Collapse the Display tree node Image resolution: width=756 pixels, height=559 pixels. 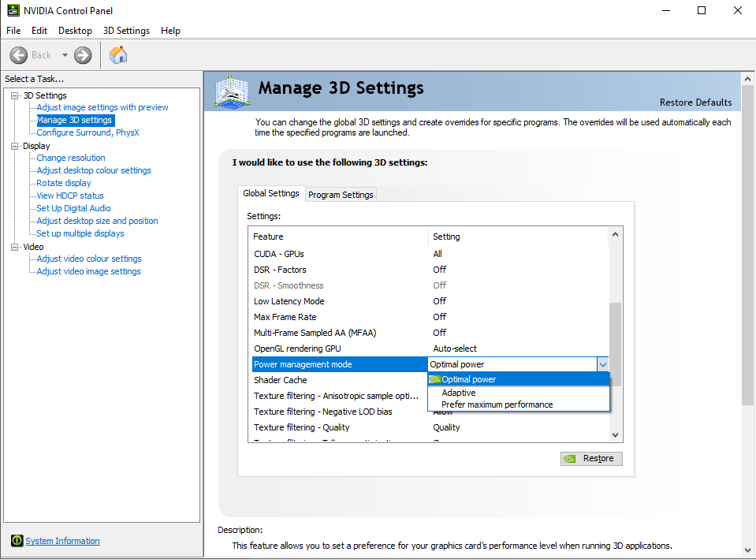tap(15, 146)
